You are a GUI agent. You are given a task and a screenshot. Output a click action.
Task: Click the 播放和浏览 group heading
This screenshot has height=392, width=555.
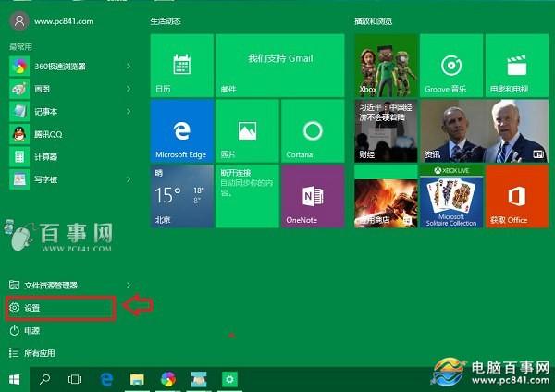point(374,21)
